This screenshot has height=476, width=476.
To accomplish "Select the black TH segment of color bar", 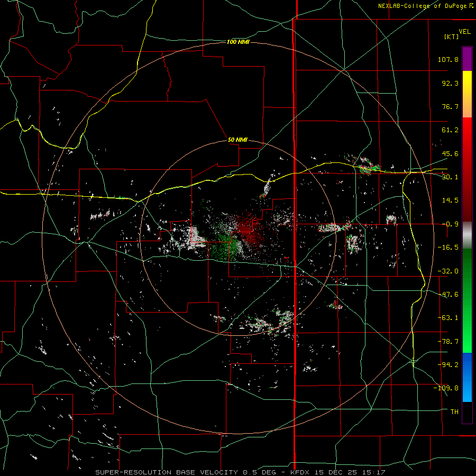I will 467,412.
